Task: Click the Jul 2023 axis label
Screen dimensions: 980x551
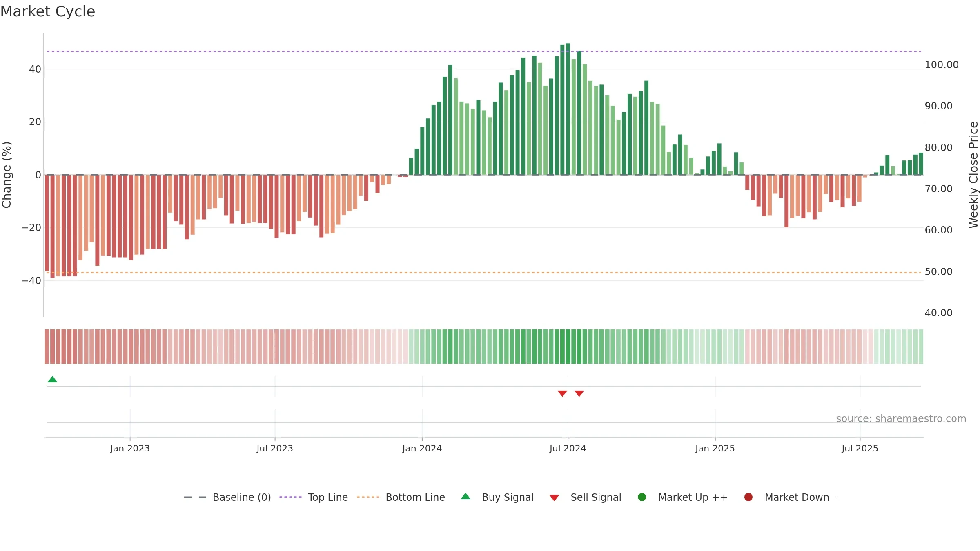Action: click(275, 449)
